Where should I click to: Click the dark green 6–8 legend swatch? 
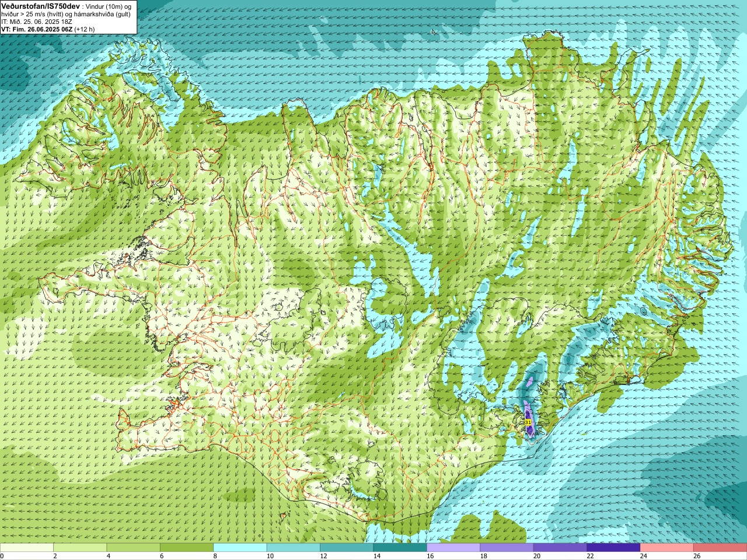coord(187,548)
